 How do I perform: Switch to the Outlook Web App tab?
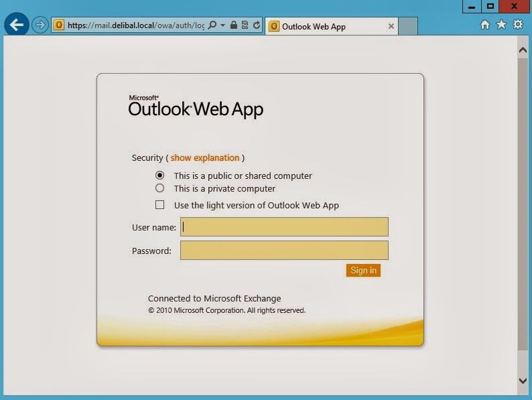325,27
